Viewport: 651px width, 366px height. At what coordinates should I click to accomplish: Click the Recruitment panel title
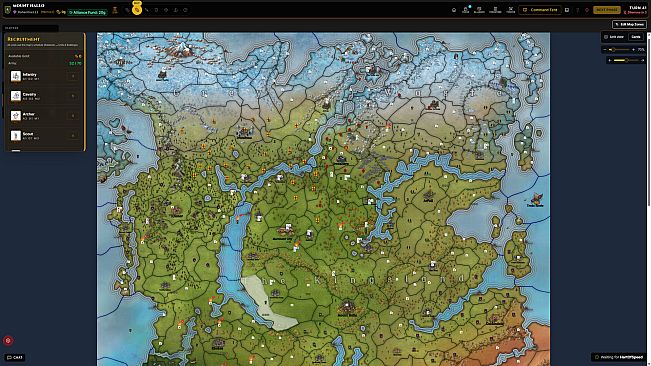click(24, 39)
